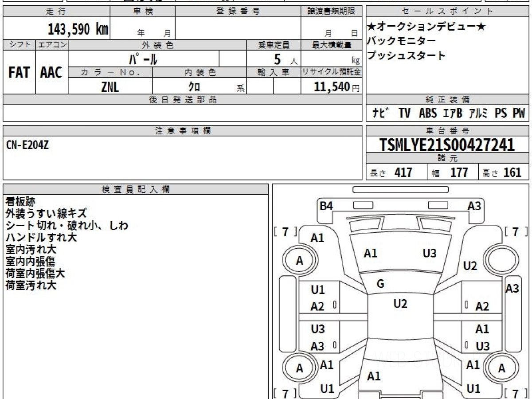Click the B4 bumper damage mark
Viewport: 532px width, 399px height.
pos(326,206)
